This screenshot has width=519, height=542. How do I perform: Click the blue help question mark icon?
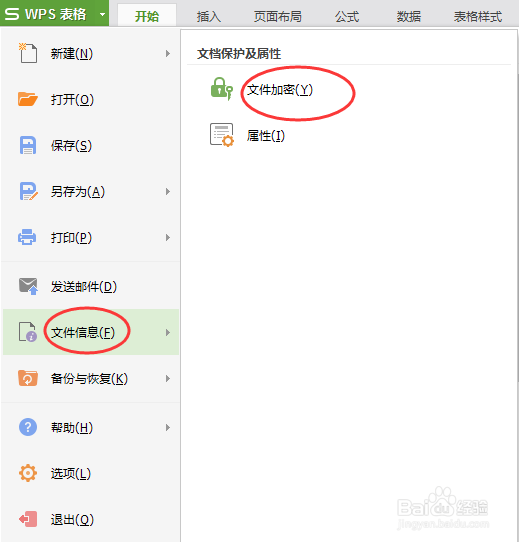coord(28,427)
